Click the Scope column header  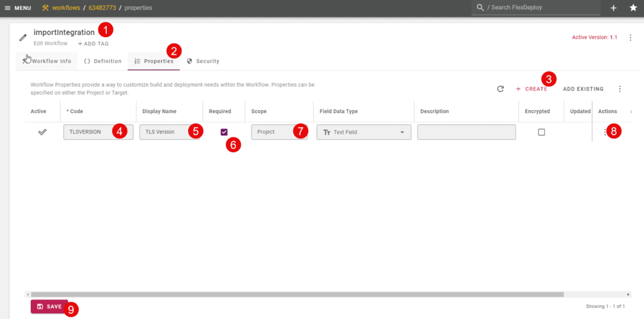tap(279, 112)
